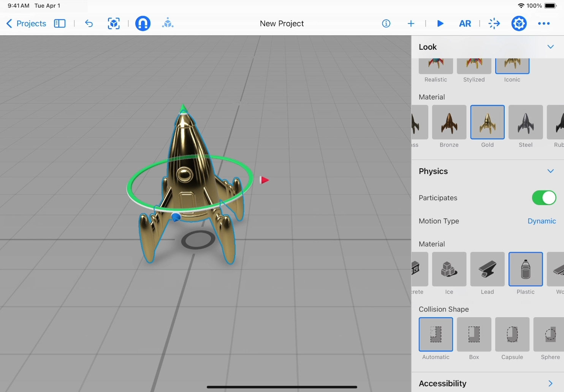Toggle the snap magnet icon
The height and width of the screenshot is (392, 564).
pos(143,24)
